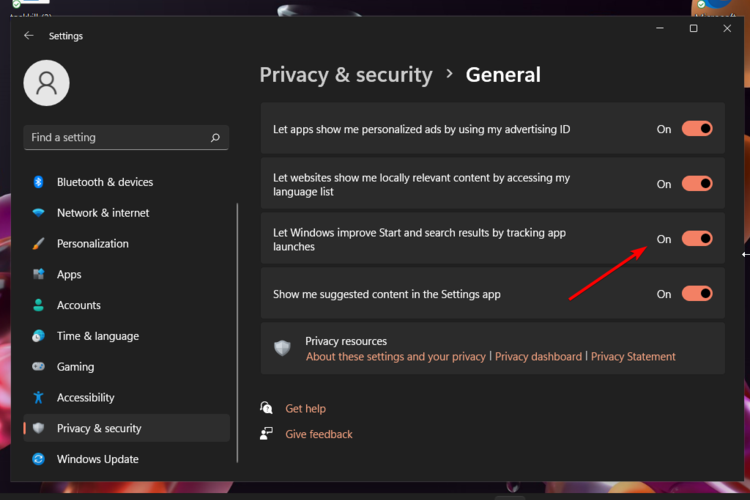The image size is (750, 500).
Task: Click the General breadcrumb title
Action: (503, 75)
